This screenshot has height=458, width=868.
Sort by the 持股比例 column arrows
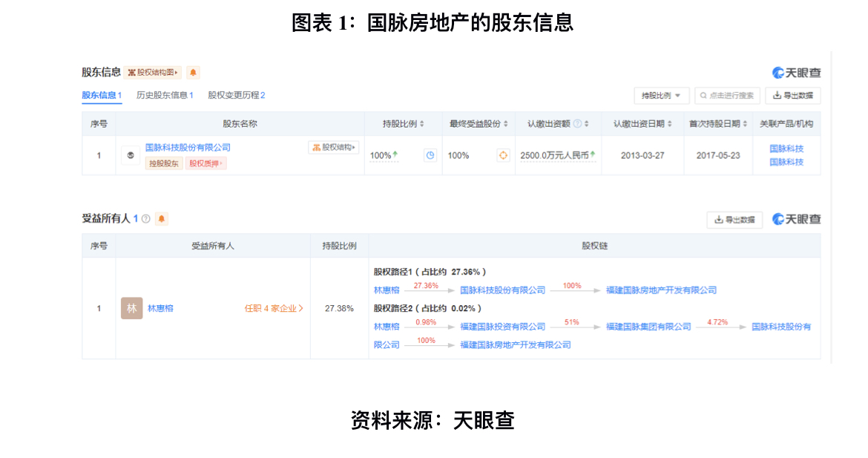coord(422,124)
